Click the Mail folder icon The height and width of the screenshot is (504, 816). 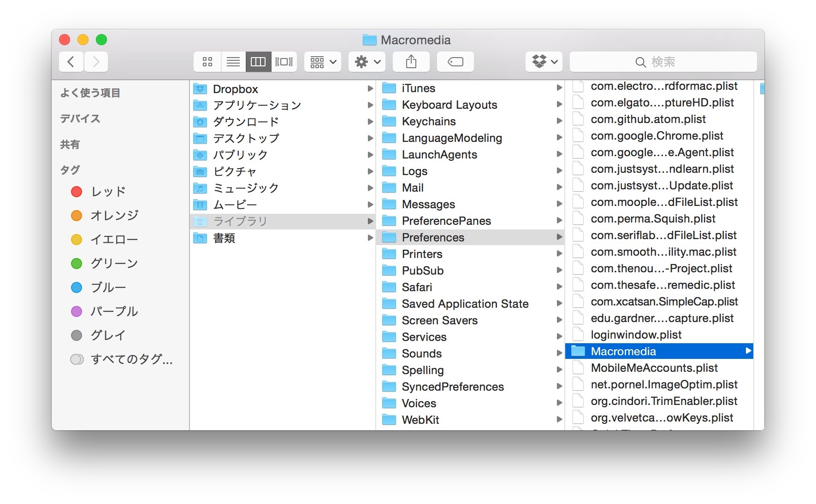point(389,188)
